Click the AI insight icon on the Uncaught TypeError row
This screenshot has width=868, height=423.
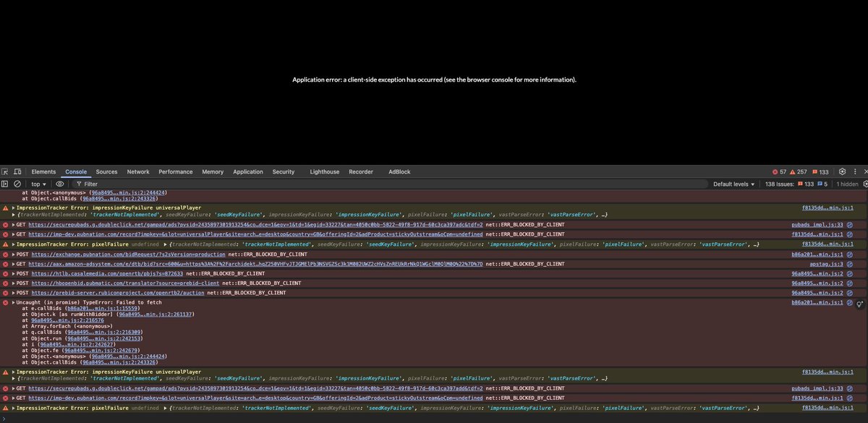[859, 304]
